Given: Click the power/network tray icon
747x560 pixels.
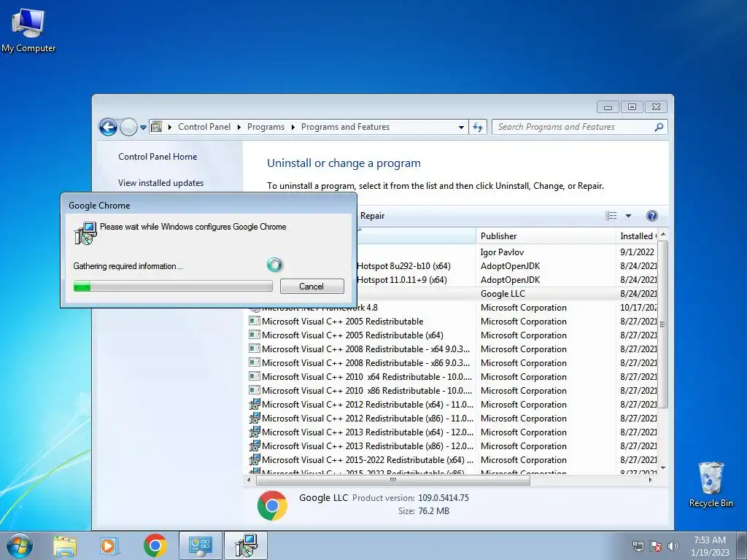Looking at the screenshot, I should (x=638, y=546).
